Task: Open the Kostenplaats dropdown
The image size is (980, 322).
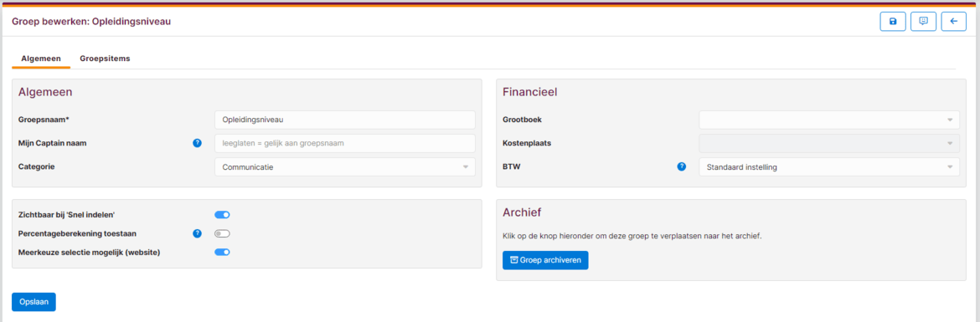Action: coord(828,144)
